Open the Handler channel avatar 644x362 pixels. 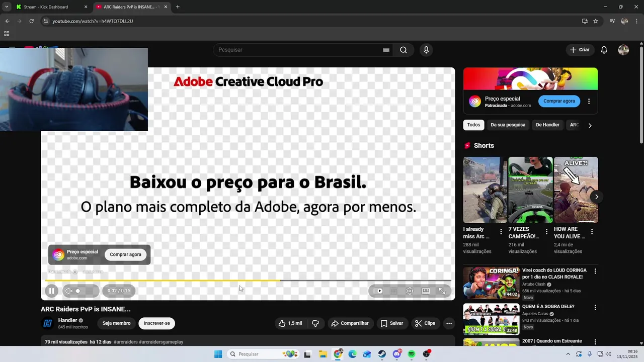coord(48,323)
